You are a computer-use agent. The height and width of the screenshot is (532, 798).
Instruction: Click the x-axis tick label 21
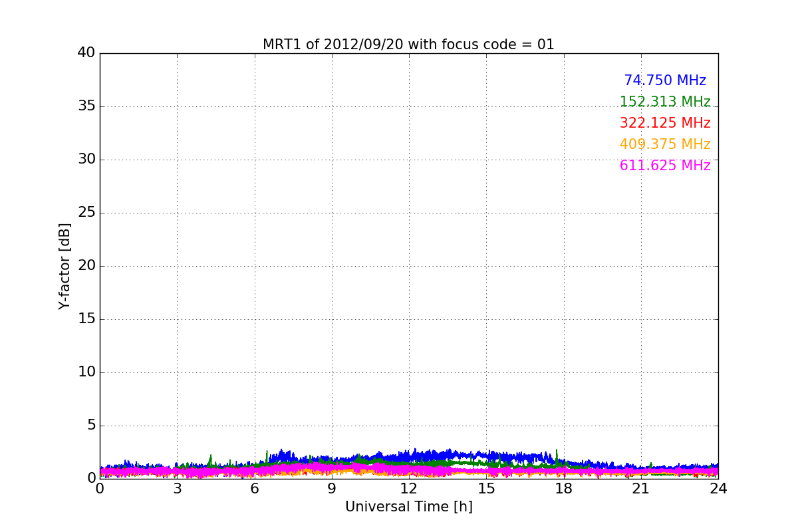coord(641,489)
